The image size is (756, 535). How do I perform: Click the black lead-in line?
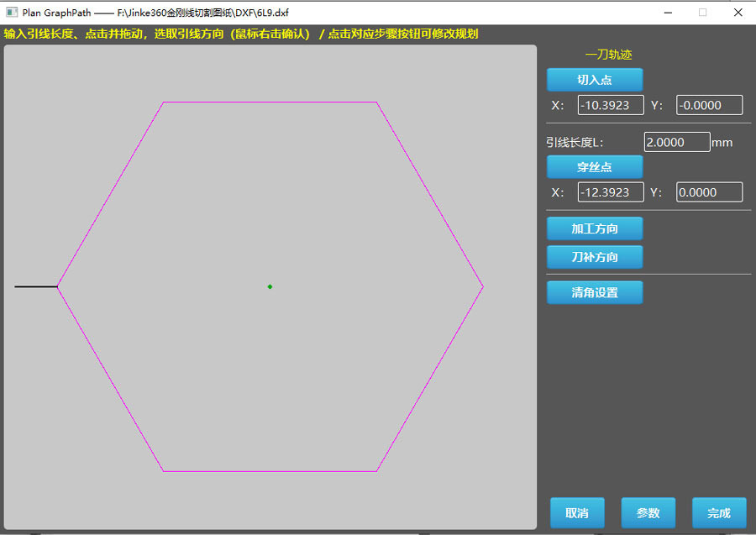(x=36, y=286)
